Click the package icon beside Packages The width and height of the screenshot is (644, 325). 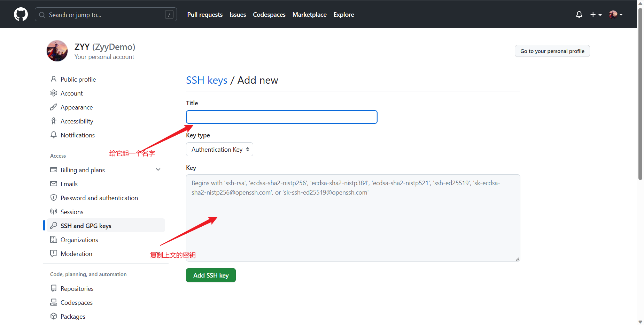tap(54, 316)
